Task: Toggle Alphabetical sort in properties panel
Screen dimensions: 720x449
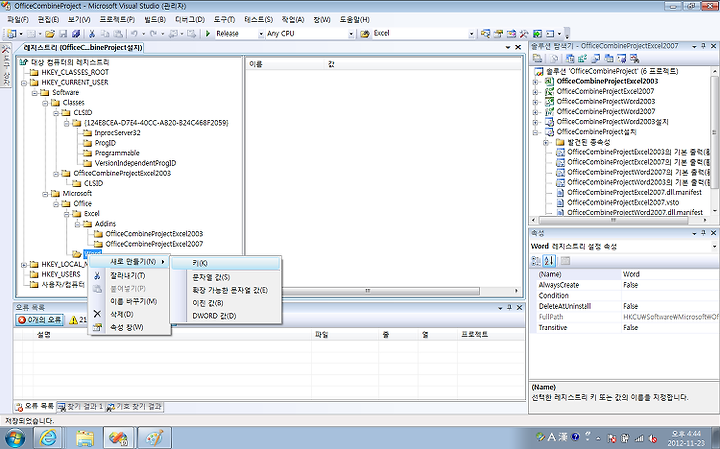Action: click(549, 261)
